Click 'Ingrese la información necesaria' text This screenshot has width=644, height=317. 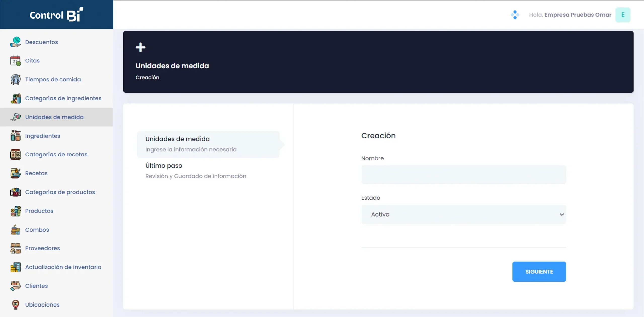pos(191,149)
